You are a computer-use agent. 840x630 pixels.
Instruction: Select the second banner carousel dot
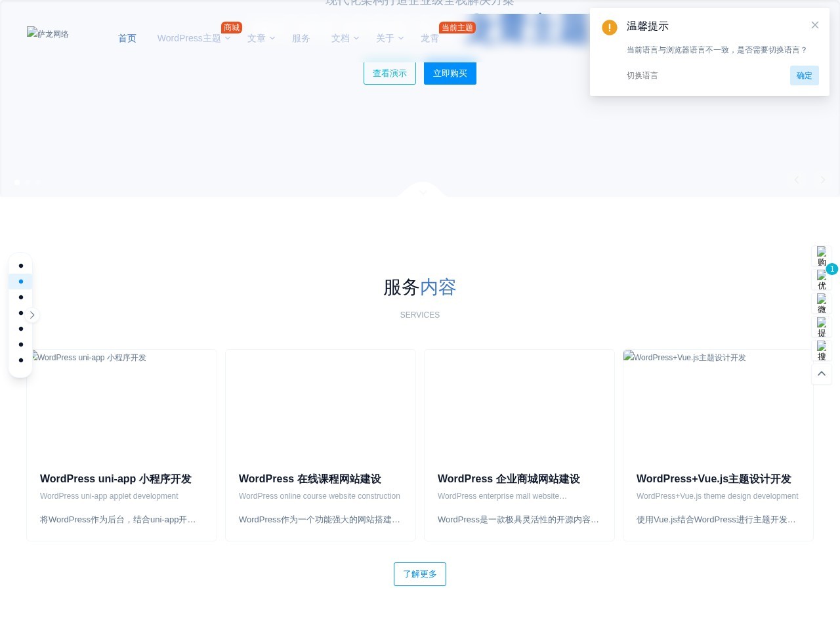28,182
